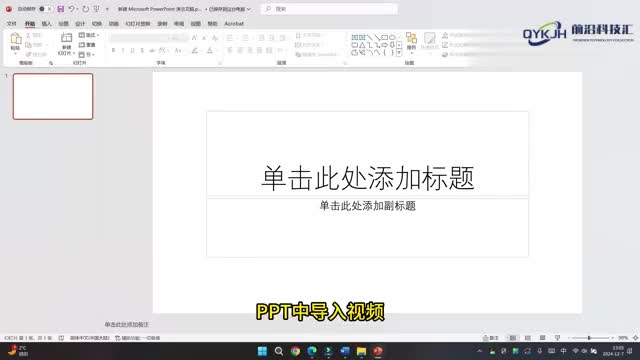Open the Layout (版式) dropdown
The width and height of the screenshot is (640, 360).
(89, 35)
